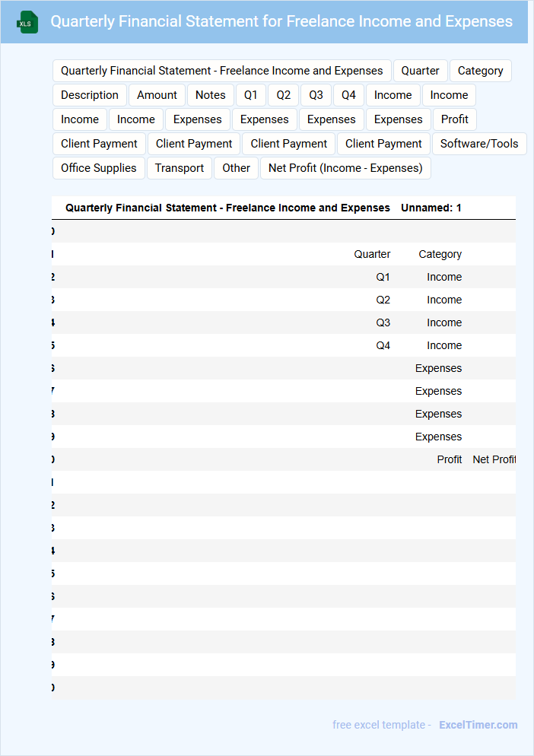Select the Quarter tag
The image size is (534, 756).
420,71
